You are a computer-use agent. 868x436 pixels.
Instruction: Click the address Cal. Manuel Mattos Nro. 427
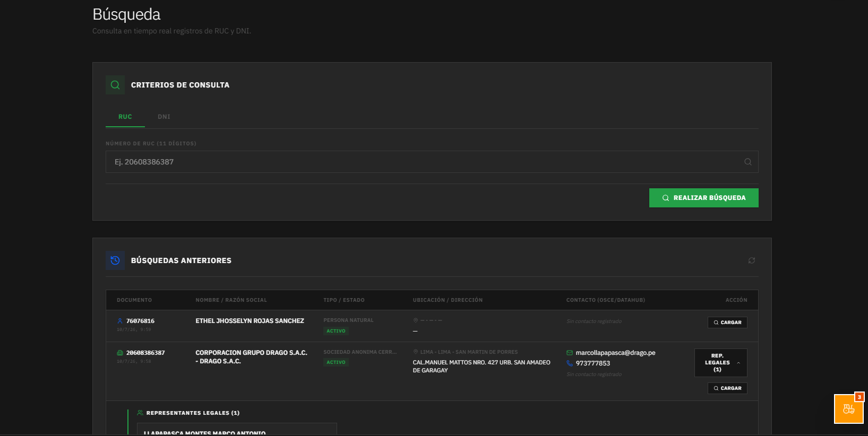(482, 367)
